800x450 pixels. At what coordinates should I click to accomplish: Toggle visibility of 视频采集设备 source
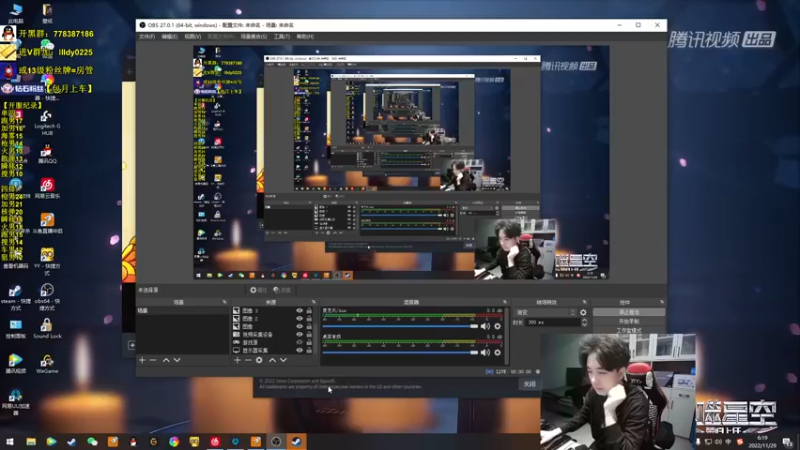tap(299, 334)
